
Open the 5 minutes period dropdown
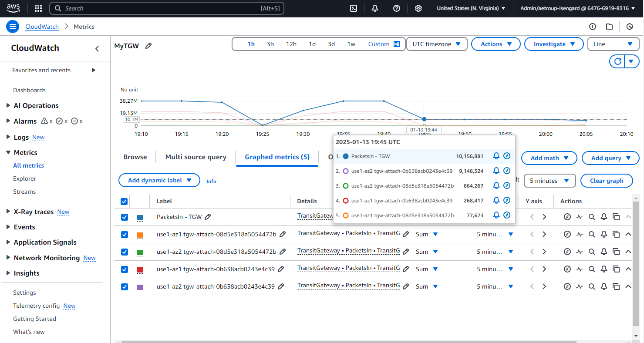550,181
